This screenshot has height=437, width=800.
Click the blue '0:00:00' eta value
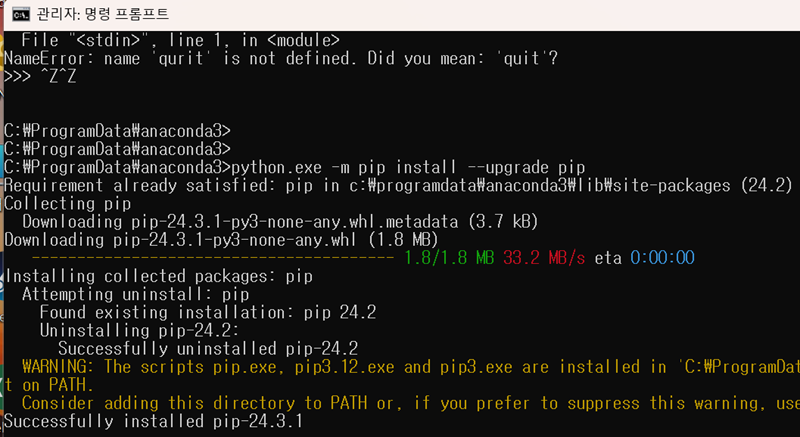click(x=662, y=258)
